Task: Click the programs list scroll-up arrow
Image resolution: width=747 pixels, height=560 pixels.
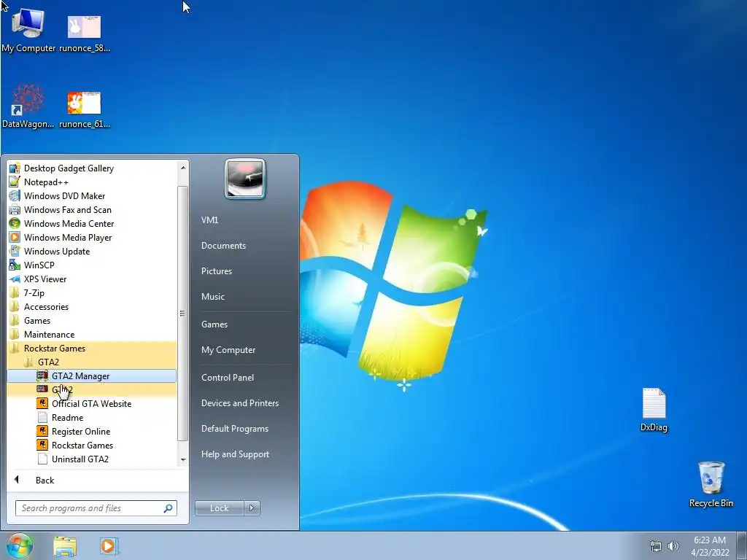Action: (x=183, y=167)
